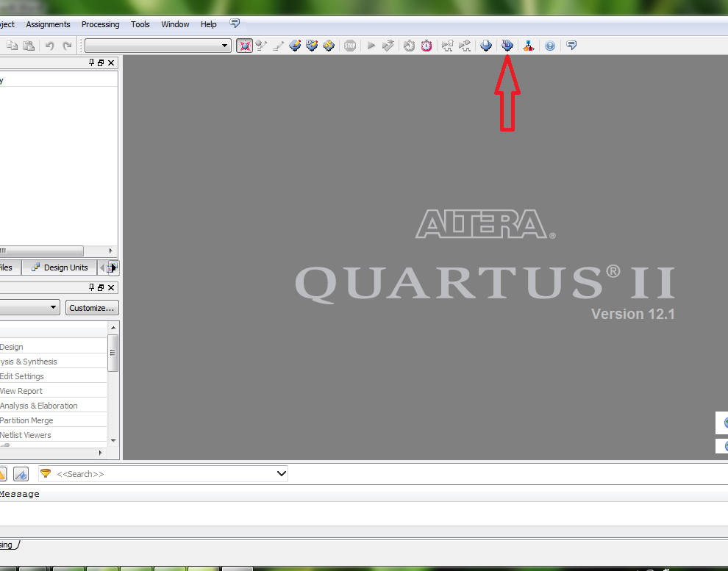The image size is (728, 571).
Task: Click the speech bubble icon in menu bar
Action: coord(235,23)
